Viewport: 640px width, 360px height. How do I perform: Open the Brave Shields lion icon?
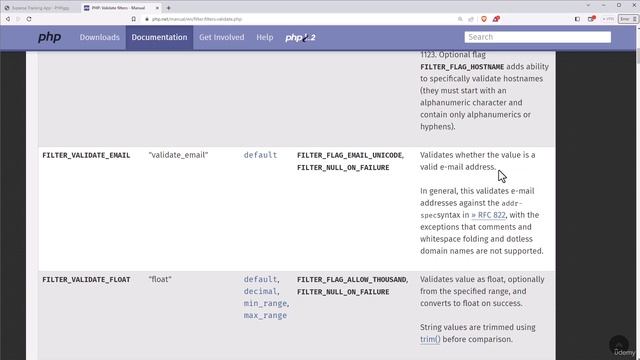point(484,19)
